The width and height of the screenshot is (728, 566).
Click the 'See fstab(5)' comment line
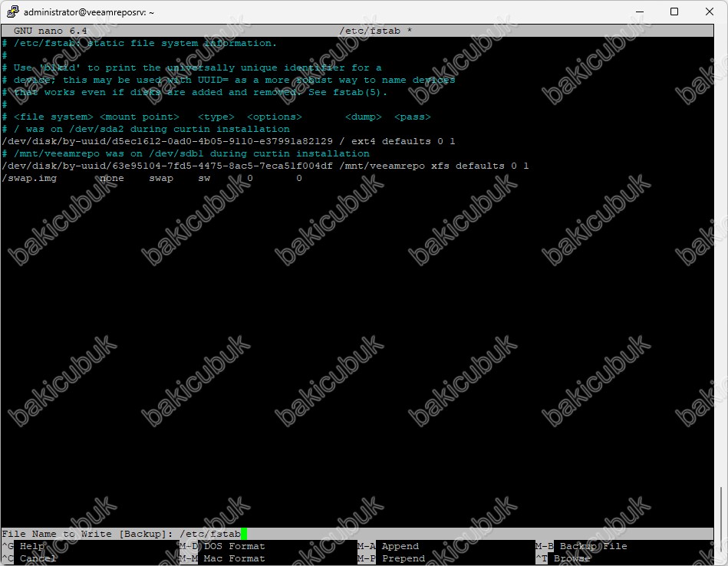pos(195,92)
